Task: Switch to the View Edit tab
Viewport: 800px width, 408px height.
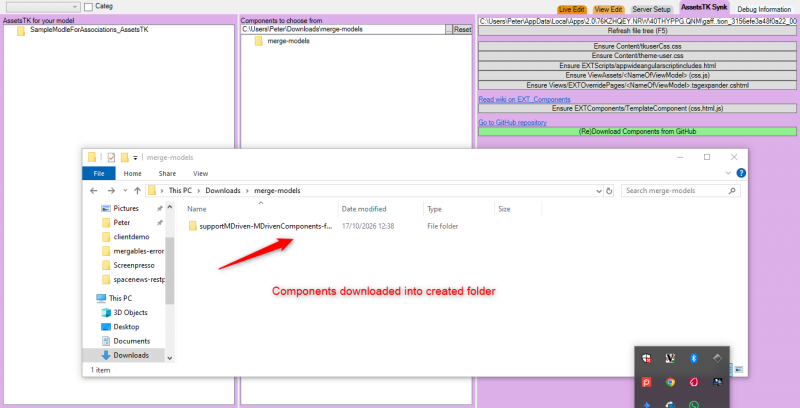Action: pos(608,9)
